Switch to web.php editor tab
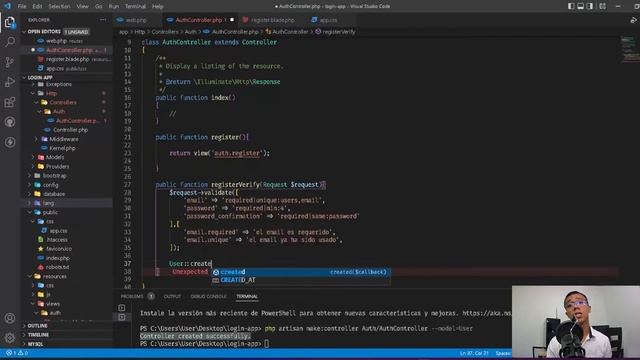640x360 pixels. coord(136,20)
